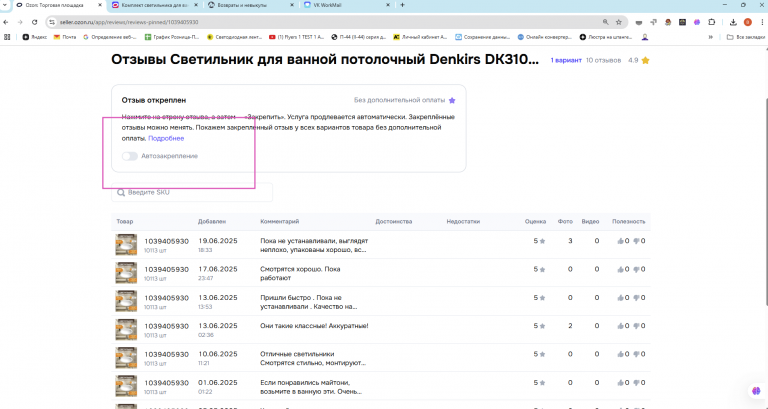Close the 'Возвраты и невыкупы' tab
The width and height of the screenshot is (768, 409).
click(x=292, y=5)
